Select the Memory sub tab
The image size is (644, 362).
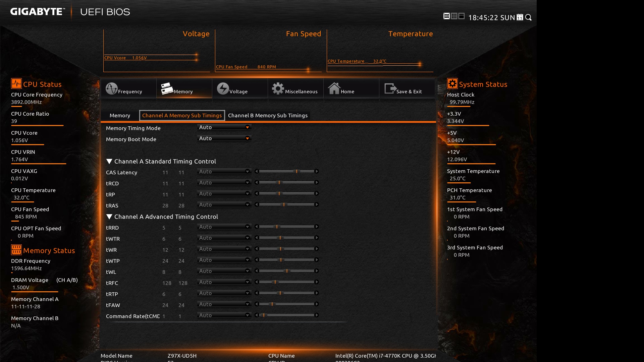click(120, 115)
